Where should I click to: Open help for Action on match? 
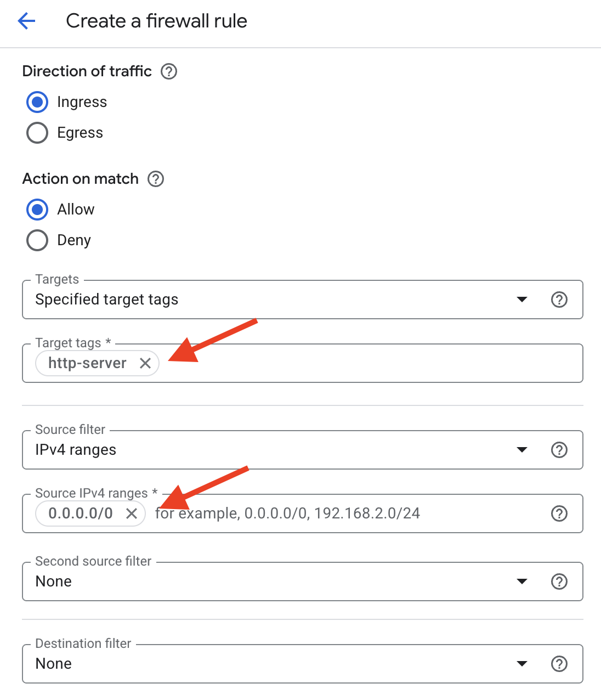(x=156, y=179)
